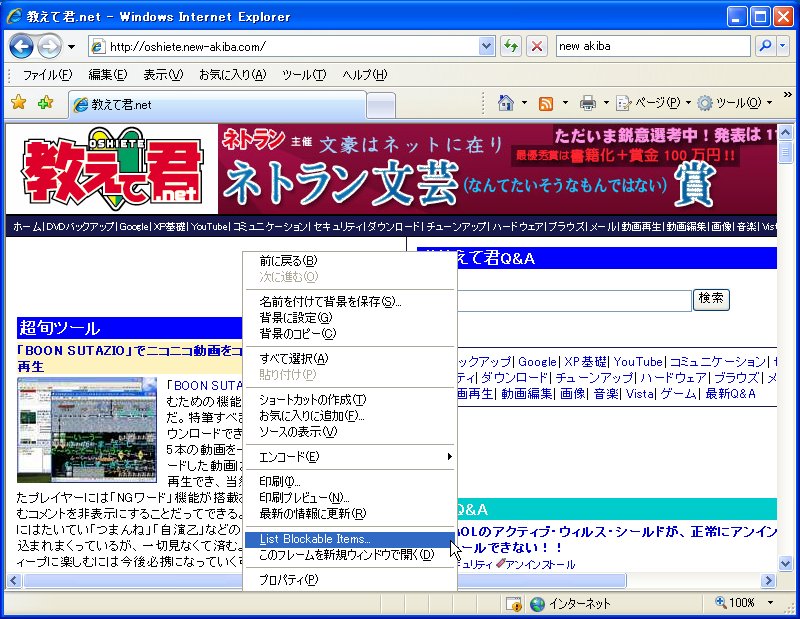Open the Vista category link

click(640, 394)
